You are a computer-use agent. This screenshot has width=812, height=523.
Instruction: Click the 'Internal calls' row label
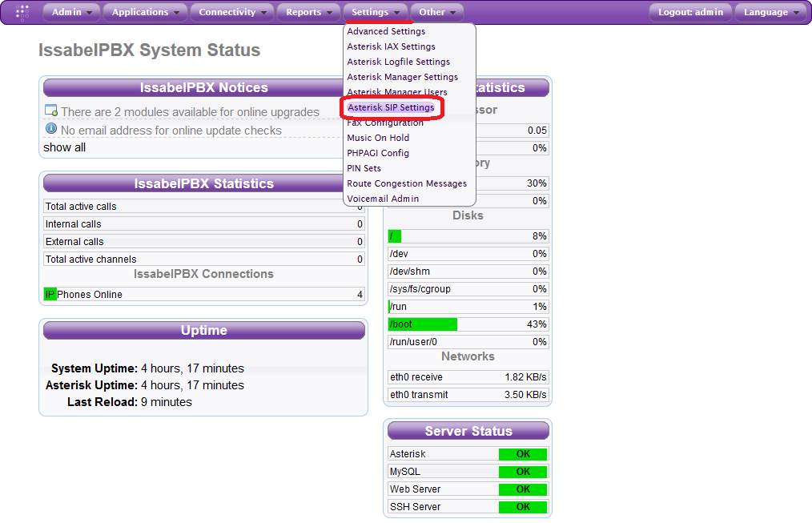pos(73,224)
